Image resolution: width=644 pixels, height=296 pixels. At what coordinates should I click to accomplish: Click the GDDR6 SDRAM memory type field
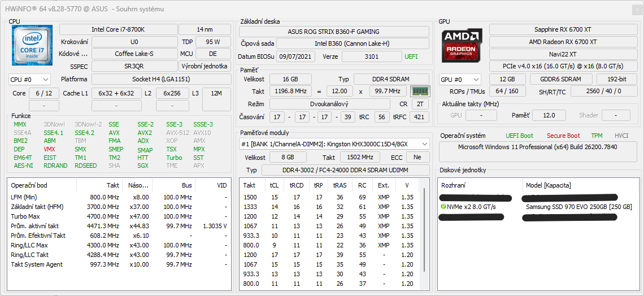click(561, 79)
